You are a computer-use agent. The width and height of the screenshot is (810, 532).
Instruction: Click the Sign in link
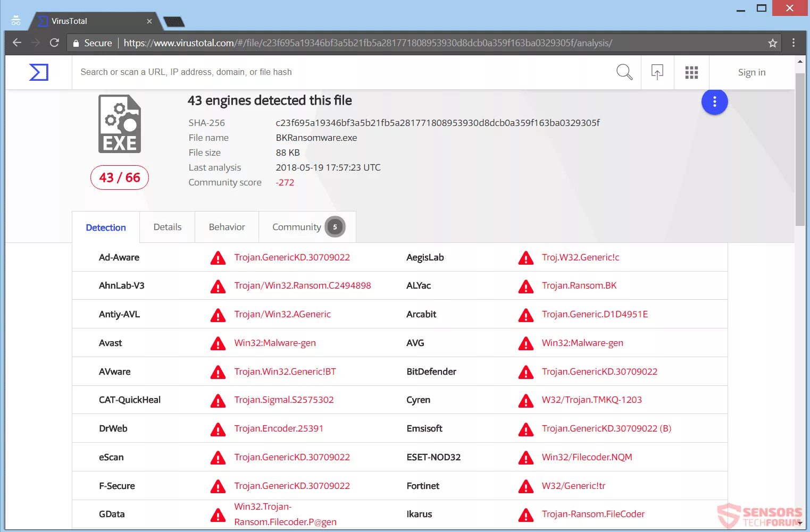(751, 72)
